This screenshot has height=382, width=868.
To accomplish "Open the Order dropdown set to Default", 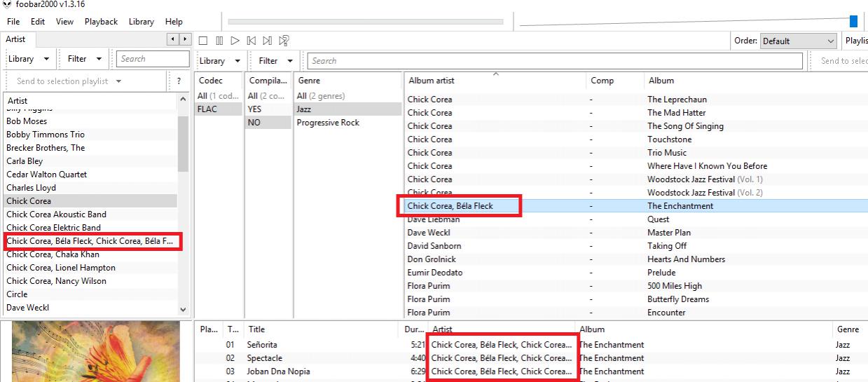I will [x=798, y=41].
